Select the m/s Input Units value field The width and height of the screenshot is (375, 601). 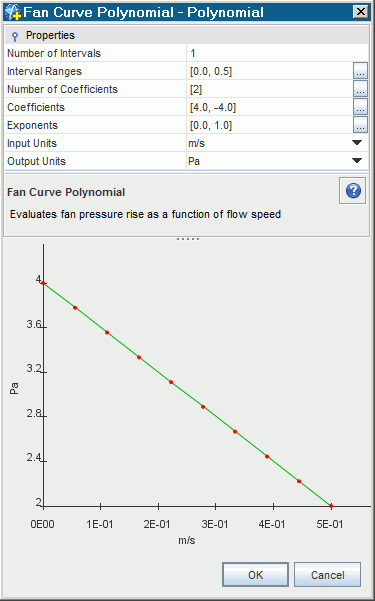[268, 143]
